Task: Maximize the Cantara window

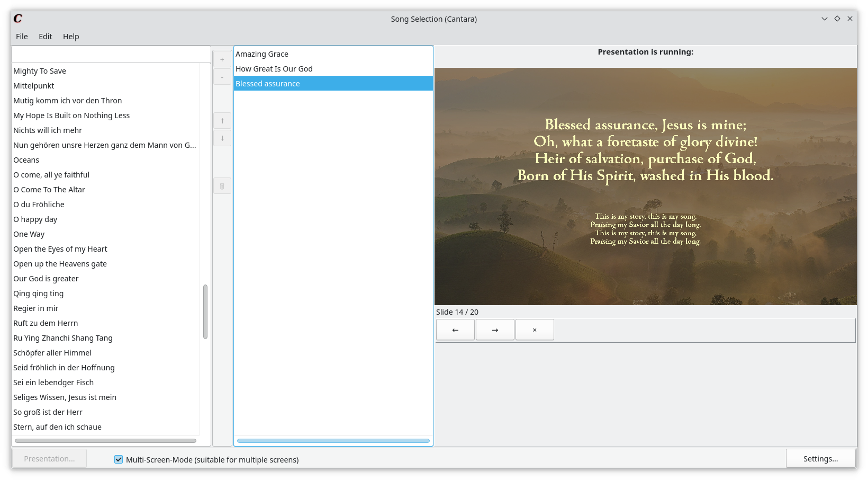Action: pos(837,19)
